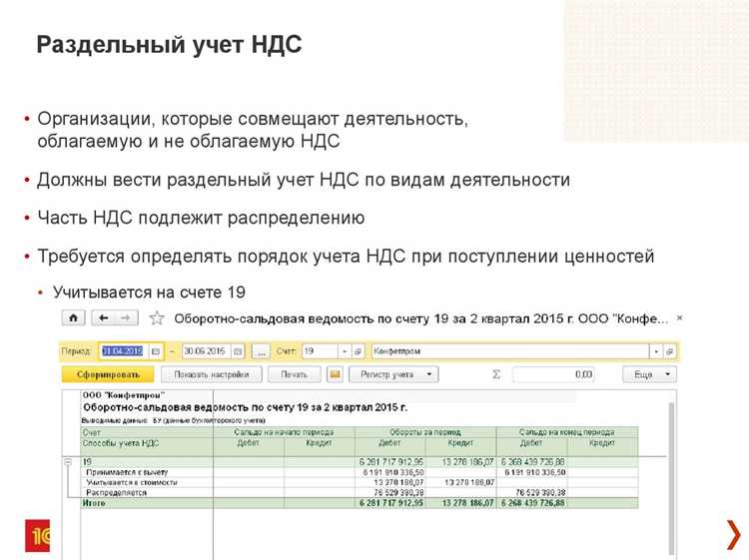The width and height of the screenshot is (749, 560).
Task: Collapse the account 19 group
Action: coord(68,462)
